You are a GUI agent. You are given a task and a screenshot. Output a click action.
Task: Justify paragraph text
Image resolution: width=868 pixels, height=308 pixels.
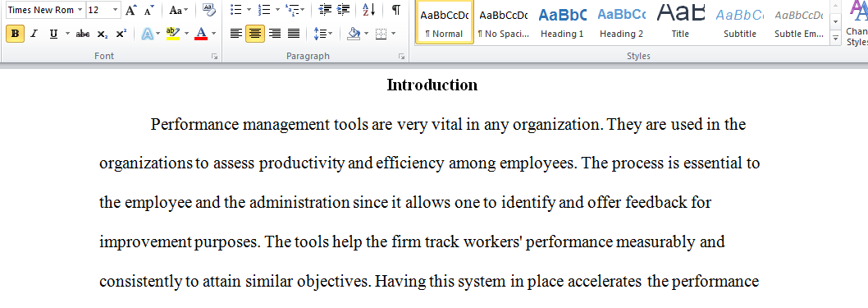(x=294, y=34)
